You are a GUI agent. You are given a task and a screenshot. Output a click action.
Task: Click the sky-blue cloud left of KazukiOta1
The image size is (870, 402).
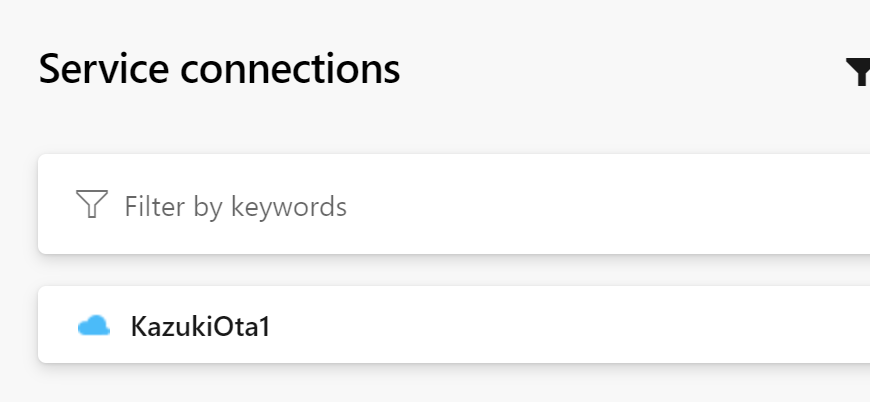[94, 326]
